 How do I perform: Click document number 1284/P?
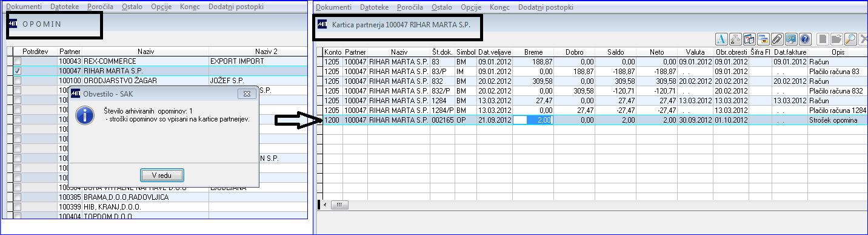click(x=443, y=111)
